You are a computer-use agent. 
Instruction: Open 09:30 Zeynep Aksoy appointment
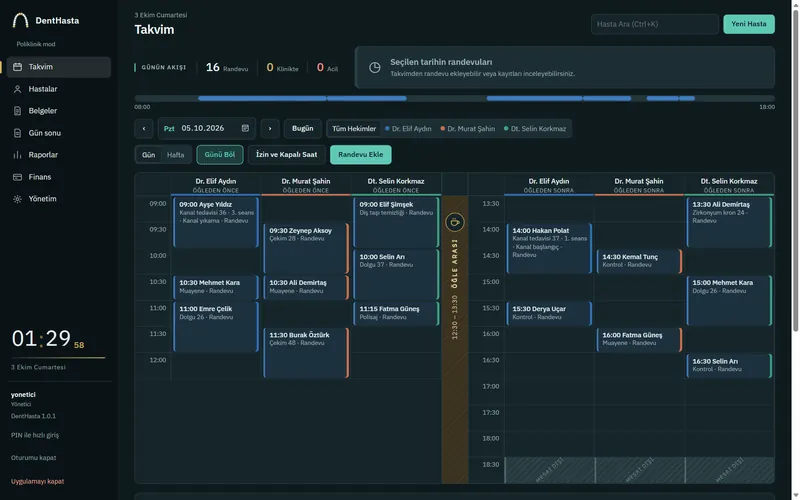(x=306, y=248)
